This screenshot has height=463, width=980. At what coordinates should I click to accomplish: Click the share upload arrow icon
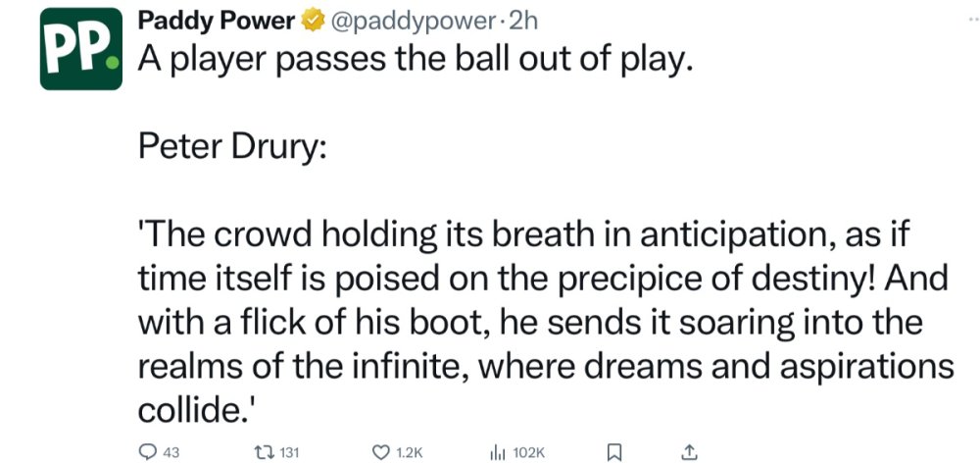689,451
